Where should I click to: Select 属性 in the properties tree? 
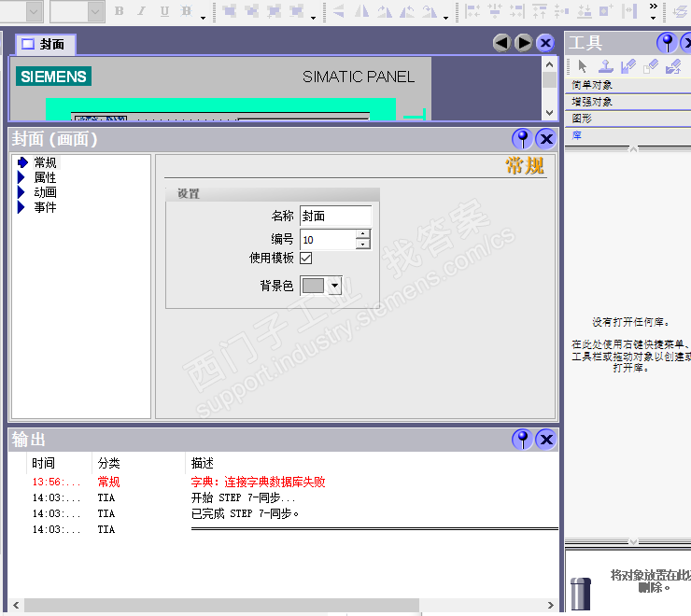45,177
